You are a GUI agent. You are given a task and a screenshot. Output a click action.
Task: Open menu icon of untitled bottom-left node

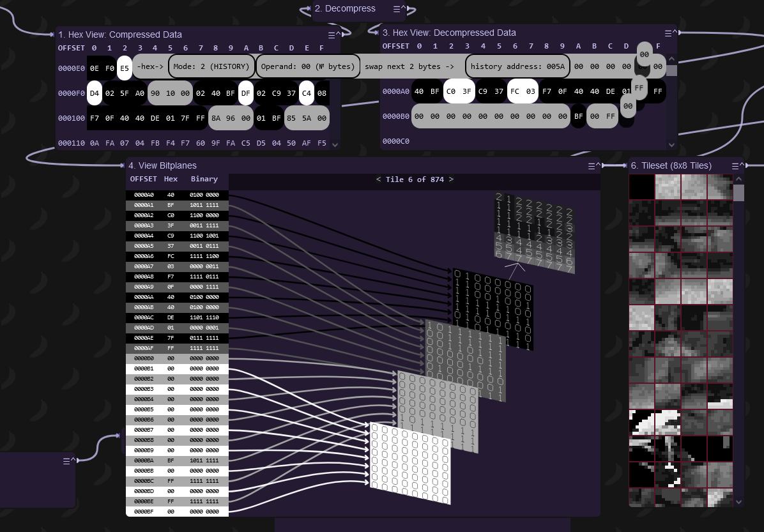point(66,460)
